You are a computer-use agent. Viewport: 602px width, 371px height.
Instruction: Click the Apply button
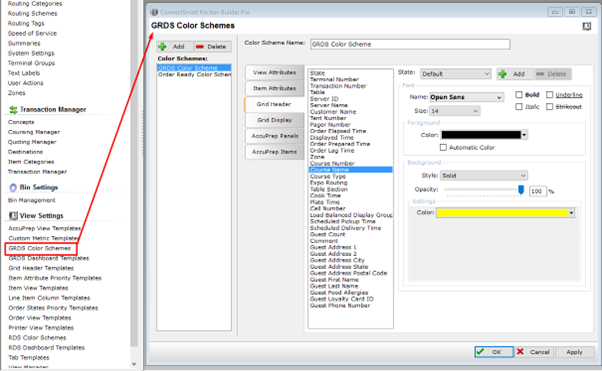click(574, 352)
